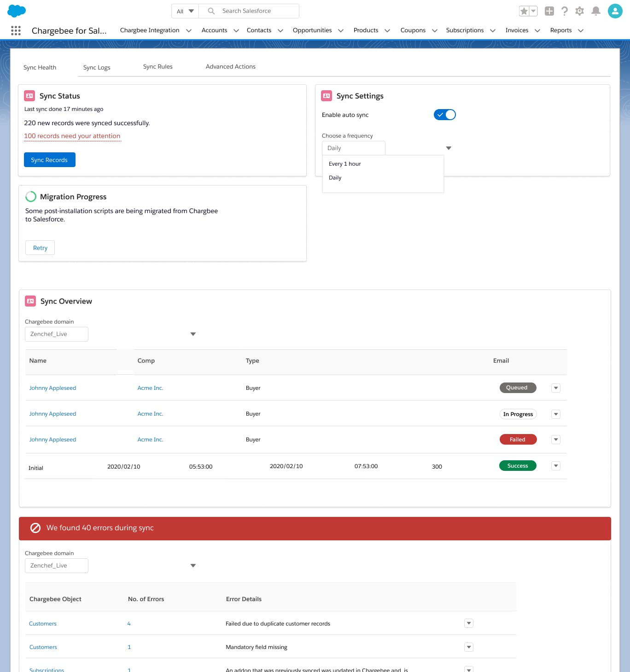Click the Chargebee icon beside Sync Overview
The width and height of the screenshot is (630, 672).
[30, 301]
